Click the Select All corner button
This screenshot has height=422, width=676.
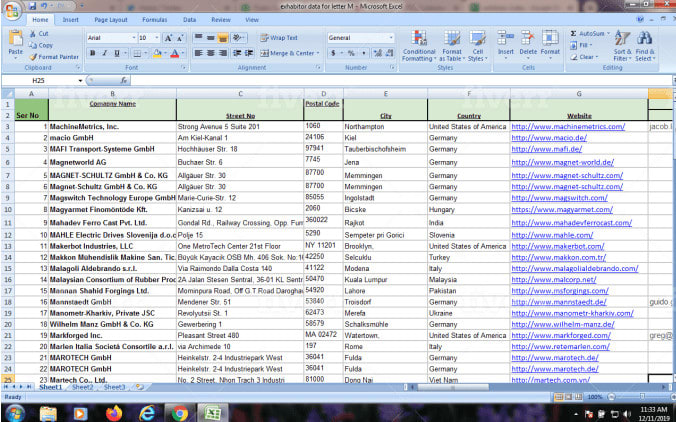tap(7, 94)
